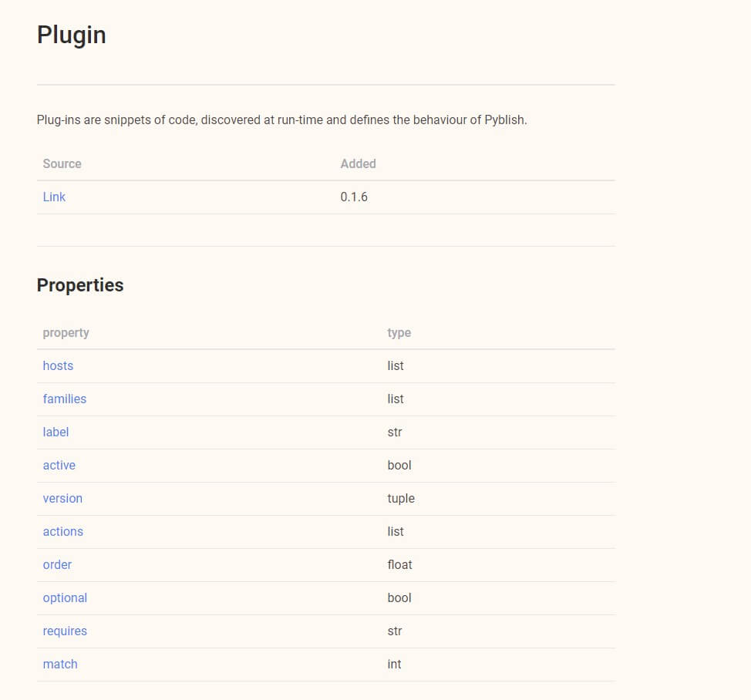Click the 0.1.6 added version cell
This screenshot has height=700, width=751.
354,197
